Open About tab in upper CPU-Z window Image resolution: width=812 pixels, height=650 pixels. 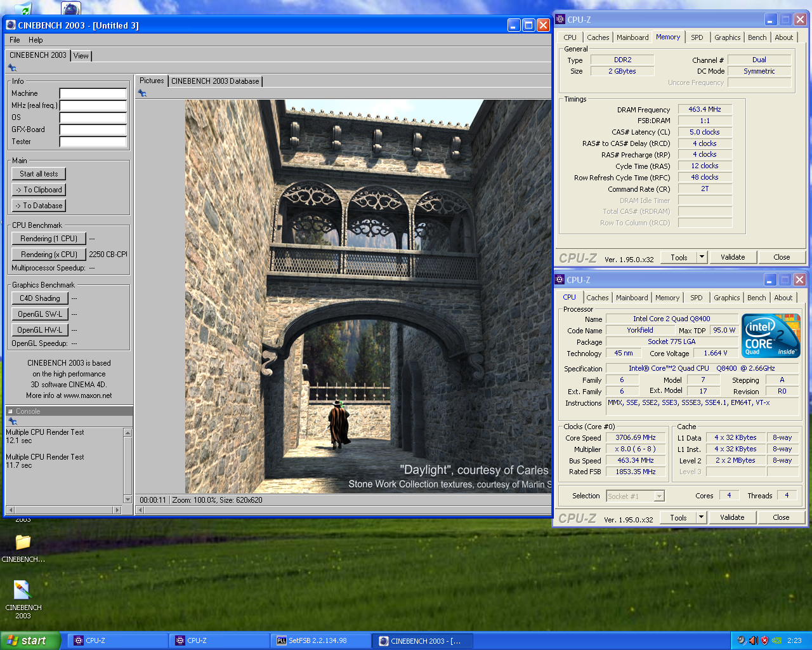tap(783, 37)
